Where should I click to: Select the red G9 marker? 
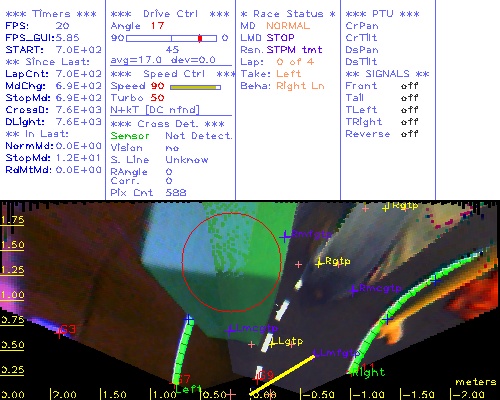click(257, 379)
